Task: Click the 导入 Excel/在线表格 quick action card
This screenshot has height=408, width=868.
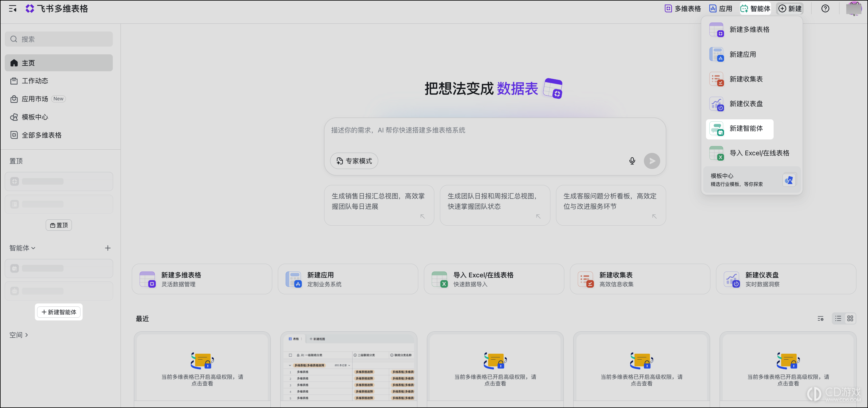Action: tap(494, 279)
